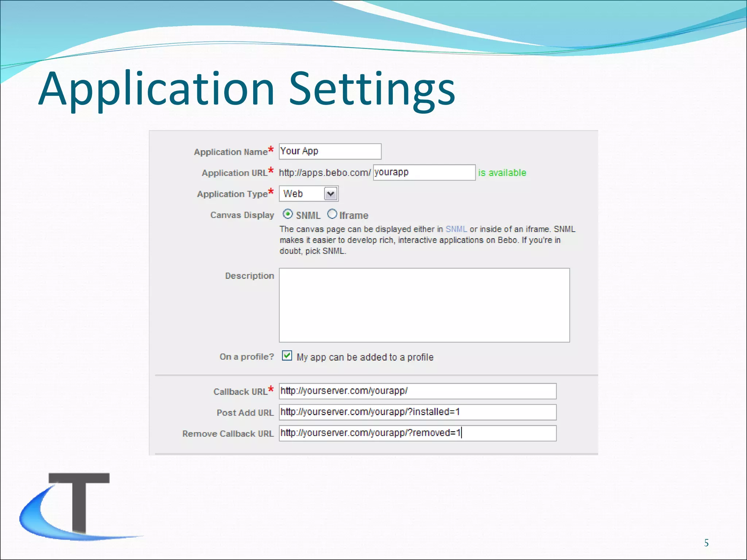
Task: Click the 'On a profile?' label
Action: click(x=246, y=357)
